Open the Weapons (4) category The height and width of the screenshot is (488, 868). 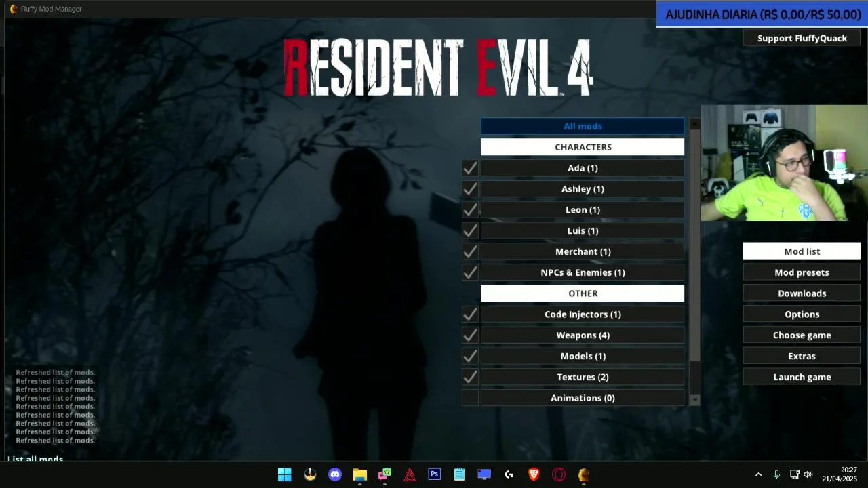pyautogui.click(x=583, y=335)
